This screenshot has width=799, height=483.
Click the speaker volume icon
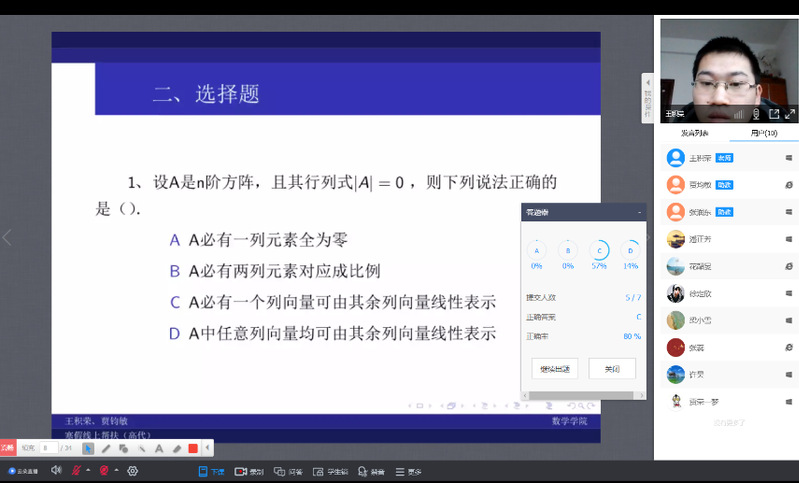click(x=56, y=471)
